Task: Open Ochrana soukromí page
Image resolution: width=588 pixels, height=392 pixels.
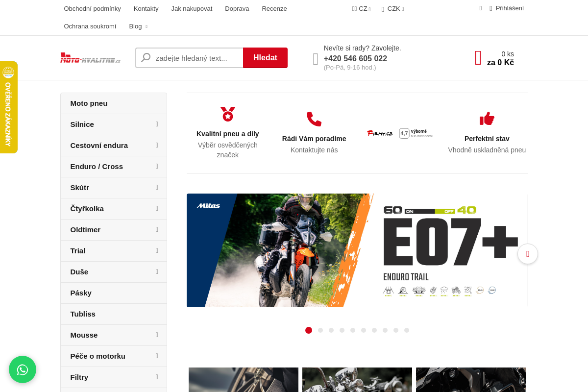Action: 90,26
